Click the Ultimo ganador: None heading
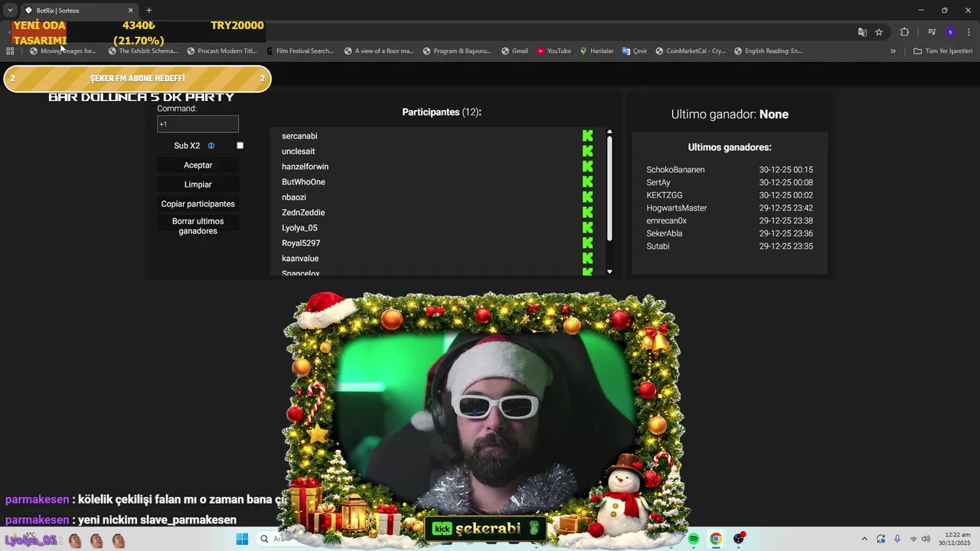 (x=730, y=114)
